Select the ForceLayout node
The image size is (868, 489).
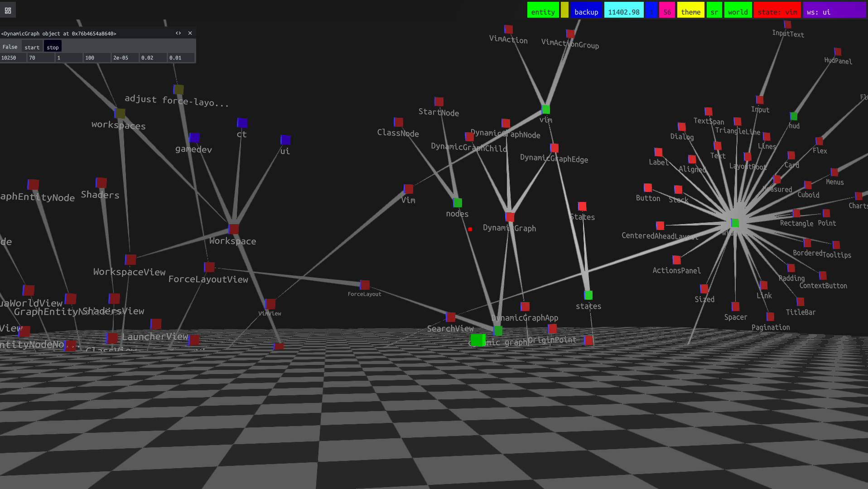(364, 284)
